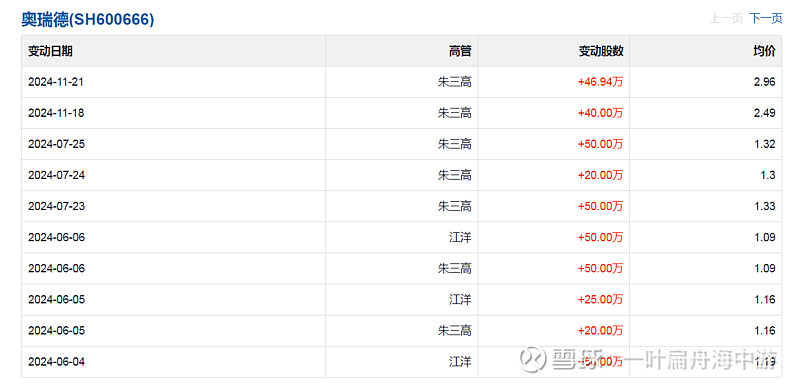The image size is (800, 384).
Task: Select the 变动股数 column header
Action: tap(601, 51)
